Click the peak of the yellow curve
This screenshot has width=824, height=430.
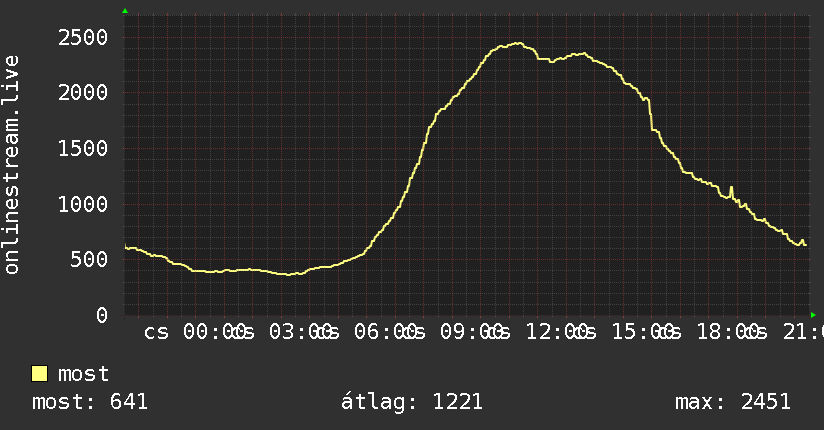point(518,43)
